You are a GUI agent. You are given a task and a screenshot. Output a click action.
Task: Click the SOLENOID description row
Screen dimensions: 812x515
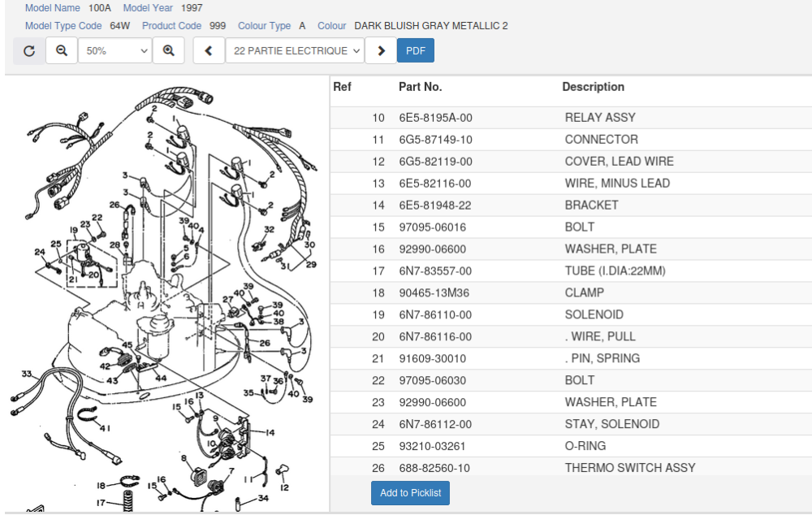(x=594, y=315)
